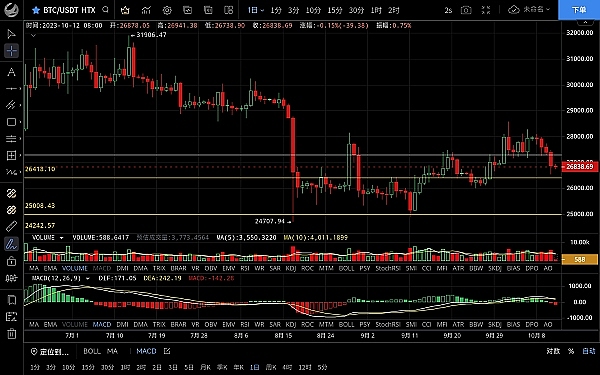
Task: Toggle BTC/USDT favorite star
Action: [x=36, y=10]
